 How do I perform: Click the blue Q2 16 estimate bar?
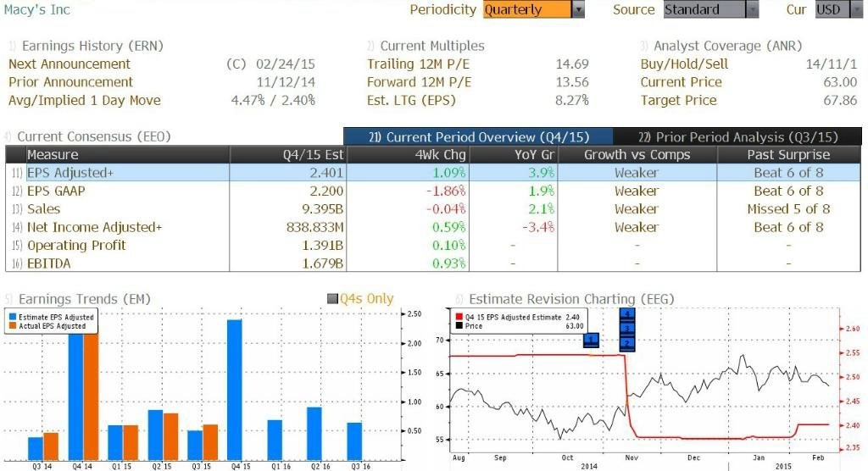(314, 434)
